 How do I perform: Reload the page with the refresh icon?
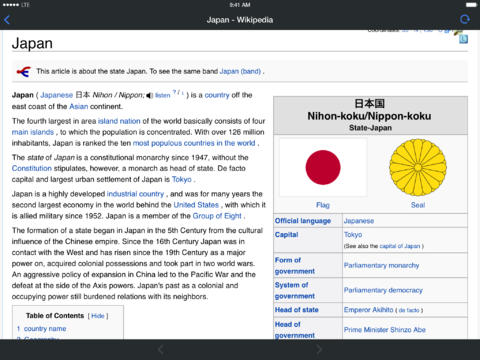pyautogui.click(x=465, y=20)
